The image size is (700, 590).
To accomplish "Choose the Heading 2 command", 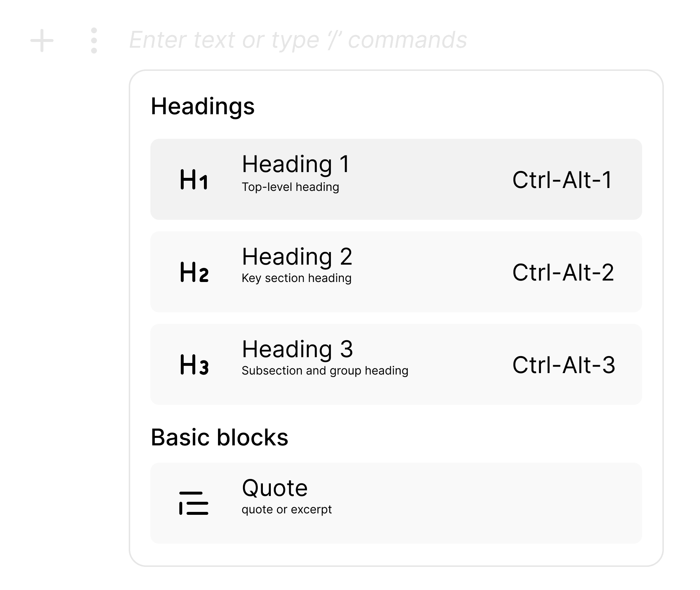I will (x=297, y=257).
